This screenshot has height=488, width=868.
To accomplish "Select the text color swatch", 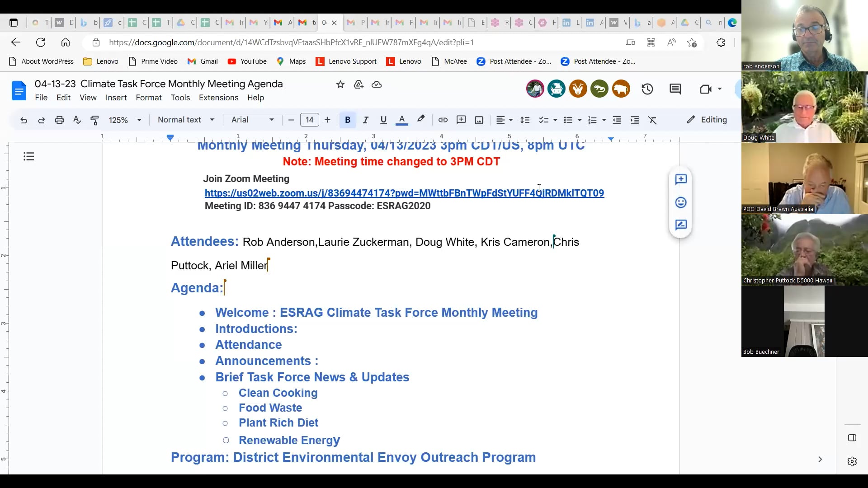I will point(401,120).
